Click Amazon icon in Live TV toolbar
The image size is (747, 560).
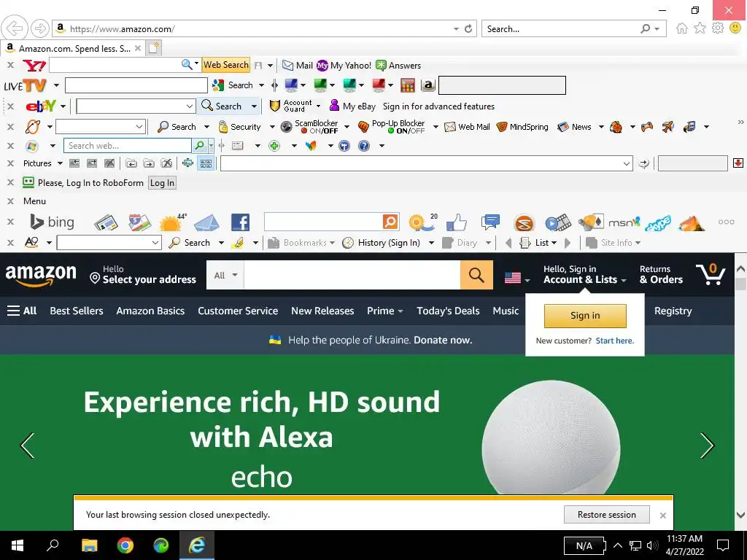point(427,86)
